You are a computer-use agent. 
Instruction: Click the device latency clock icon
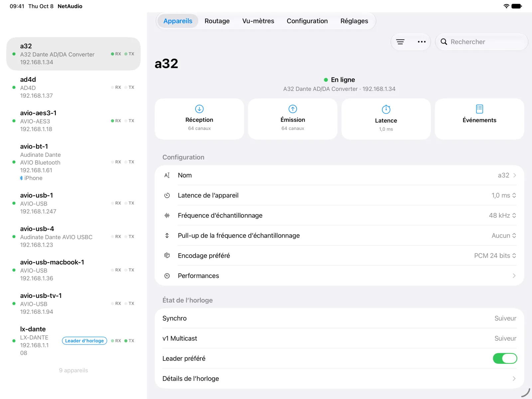[167, 196]
